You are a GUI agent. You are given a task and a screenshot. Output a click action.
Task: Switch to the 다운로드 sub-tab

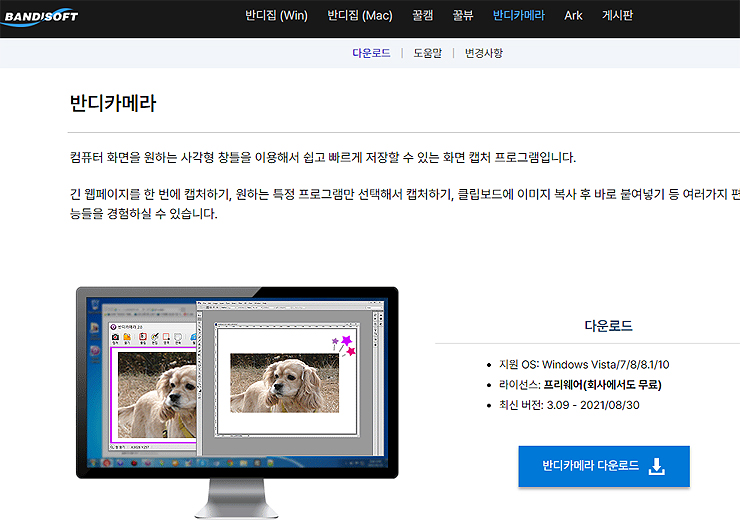tap(371, 53)
